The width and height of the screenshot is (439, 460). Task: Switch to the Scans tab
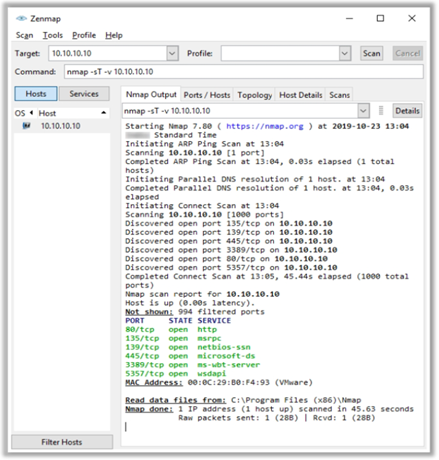pyautogui.click(x=339, y=95)
